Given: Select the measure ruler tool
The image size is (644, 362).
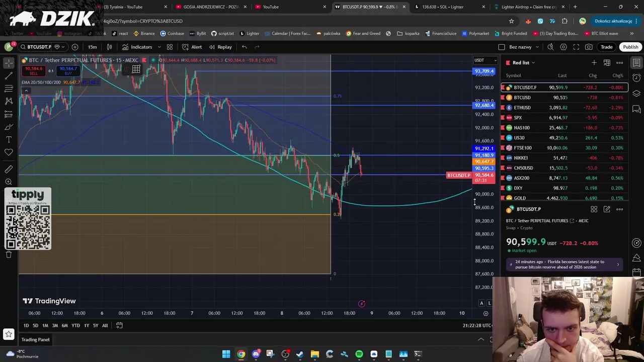Looking at the screenshot, I should click(x=9, y=169).
